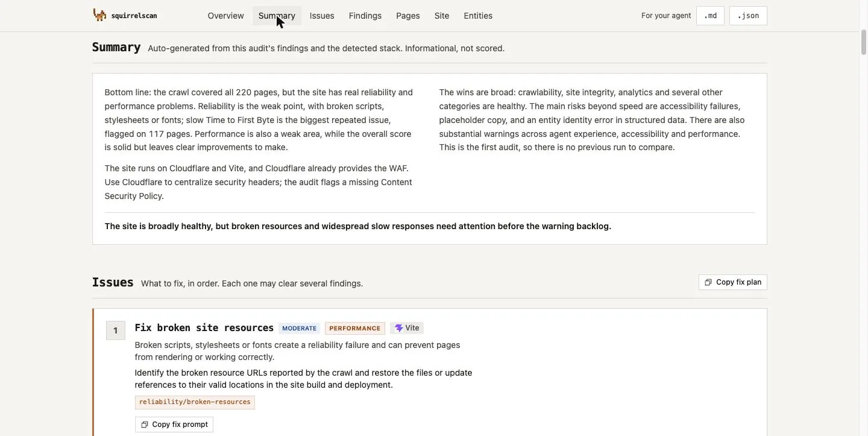This screenshot has width=868, height=436.
Task: Click the reliability/broken-resources rule tag
Action: (195, 402)
